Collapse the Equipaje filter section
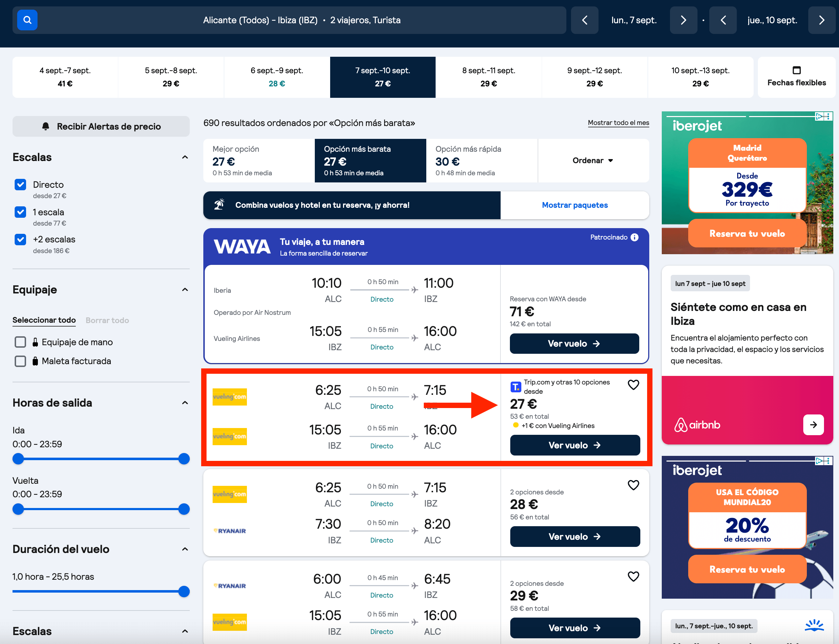 (185, 290)
